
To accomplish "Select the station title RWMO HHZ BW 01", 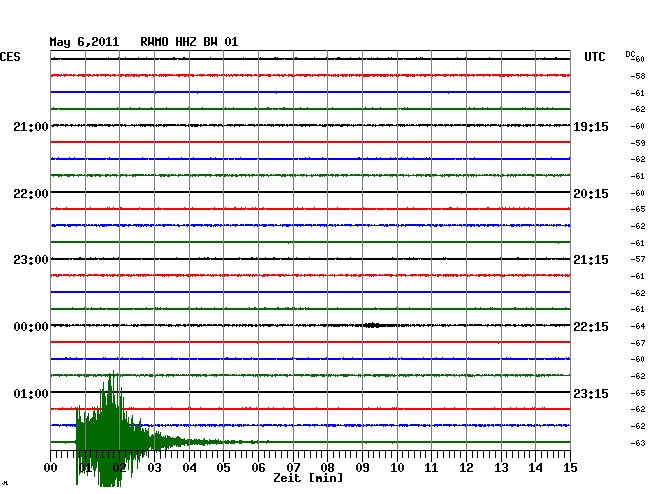I will click(x=189, y=42).
